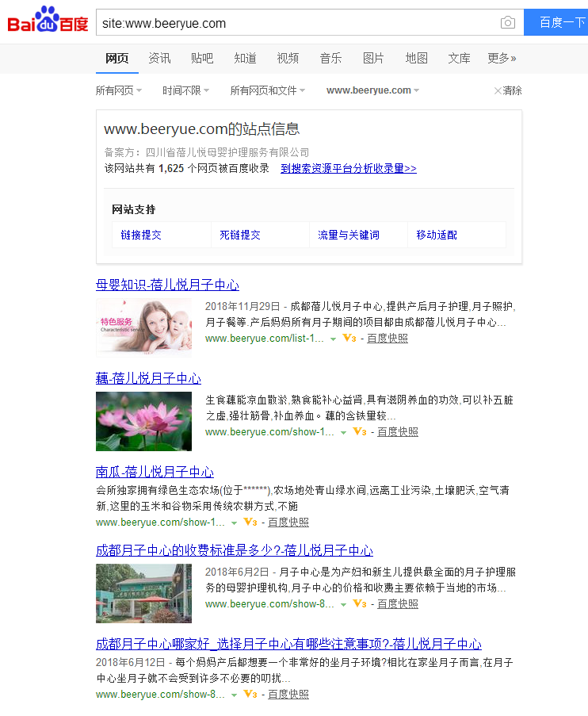Screen dimensions: 588x716
Task: Expand dropdown arrow beside list-1 URL
Action: pos(334,339)
